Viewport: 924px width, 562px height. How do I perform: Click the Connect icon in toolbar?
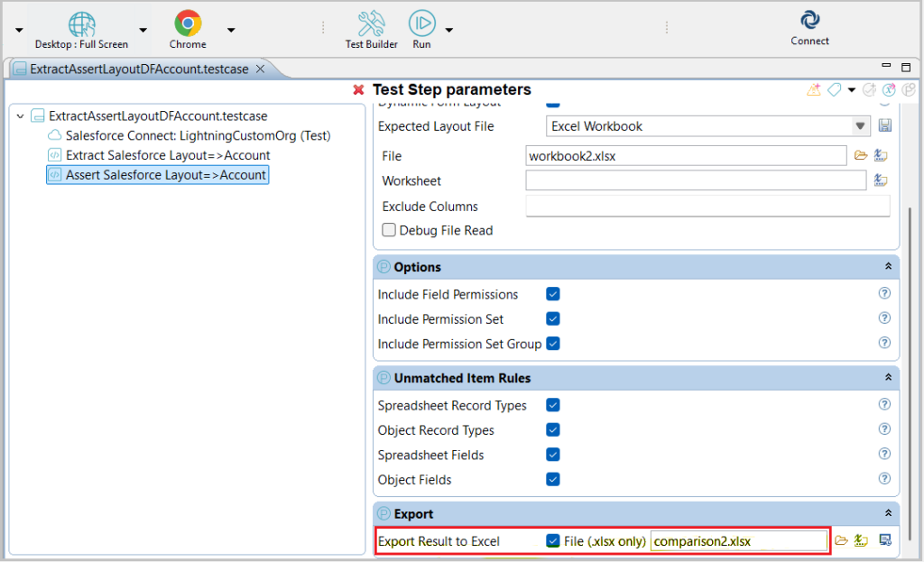[809, 21]
